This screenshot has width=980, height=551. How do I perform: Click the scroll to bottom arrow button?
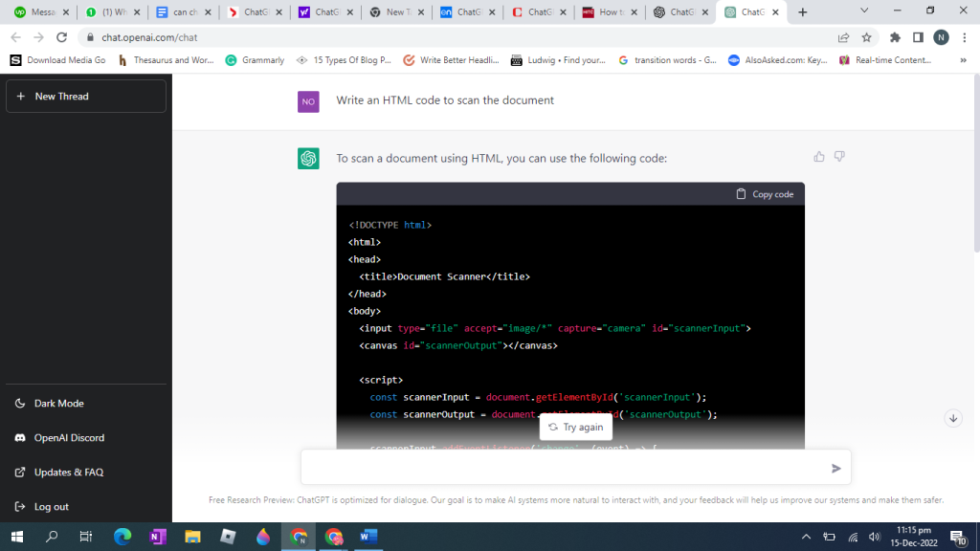(952, 419)
